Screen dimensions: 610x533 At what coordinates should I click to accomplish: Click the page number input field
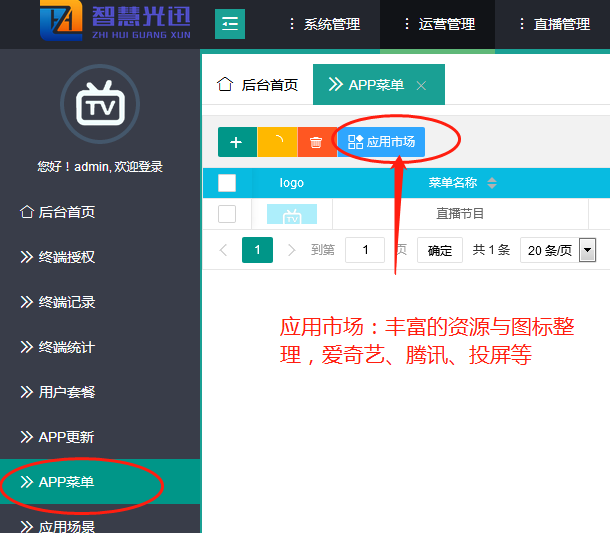tap(365, 250)
